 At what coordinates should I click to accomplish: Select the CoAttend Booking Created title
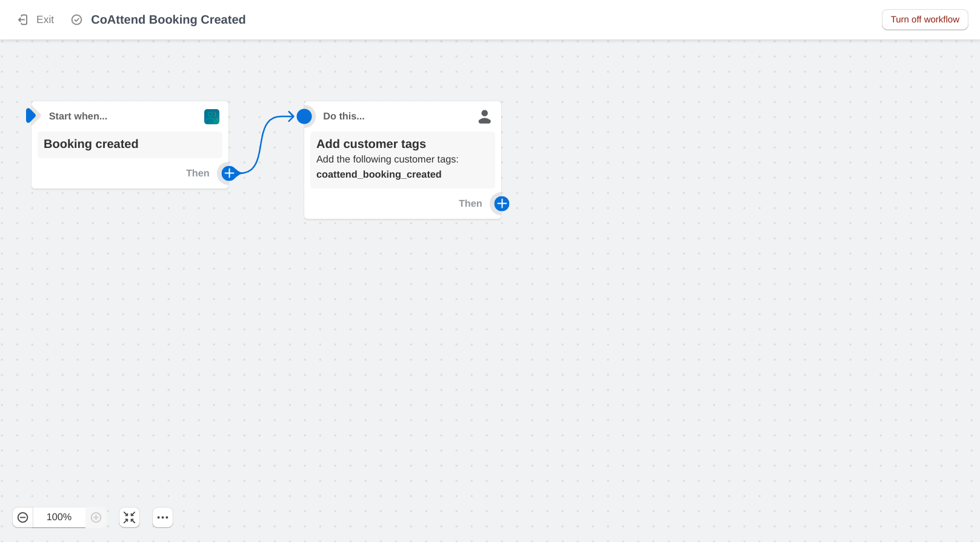coord(168,20)
